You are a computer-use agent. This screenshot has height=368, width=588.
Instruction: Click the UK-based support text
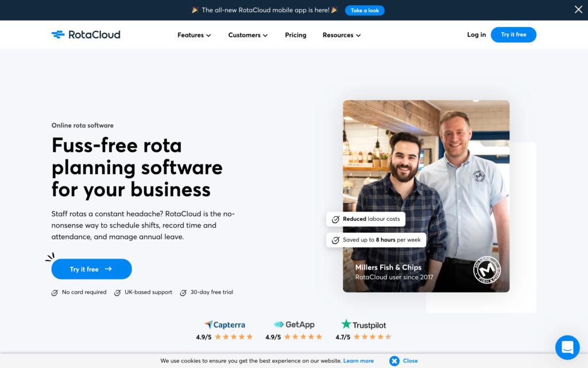click(148, 292)
